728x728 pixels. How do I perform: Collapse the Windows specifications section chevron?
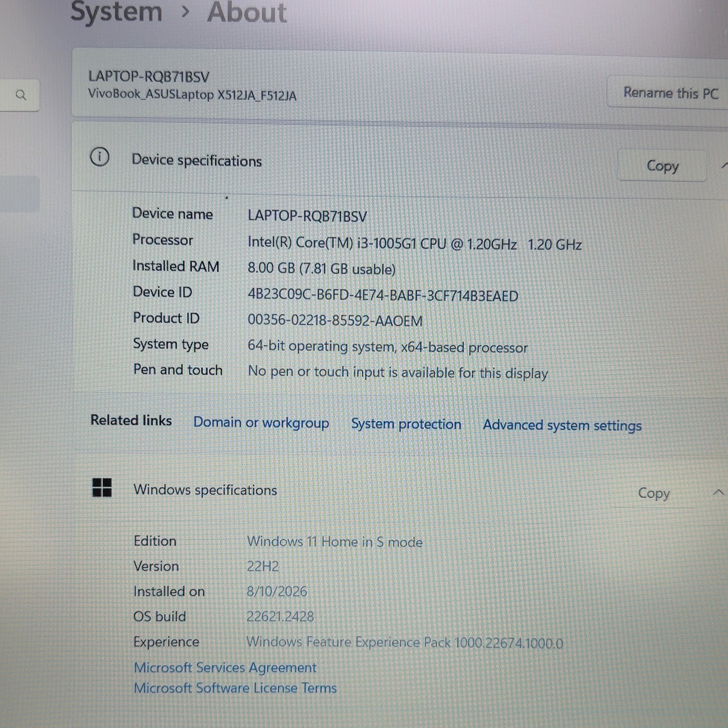pos(719,493)
